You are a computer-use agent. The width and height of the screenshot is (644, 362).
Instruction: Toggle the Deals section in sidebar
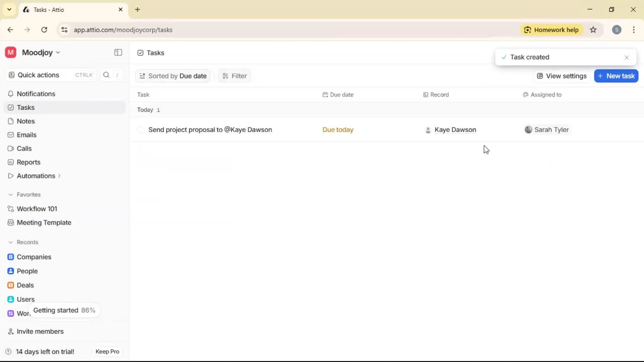[x=25, y=285]
